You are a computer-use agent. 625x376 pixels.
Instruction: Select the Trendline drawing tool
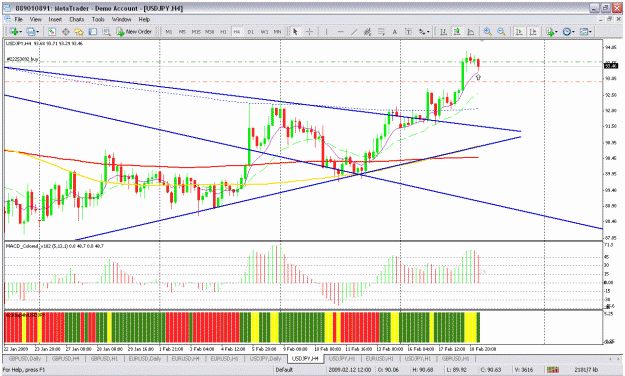coord(354,31)
